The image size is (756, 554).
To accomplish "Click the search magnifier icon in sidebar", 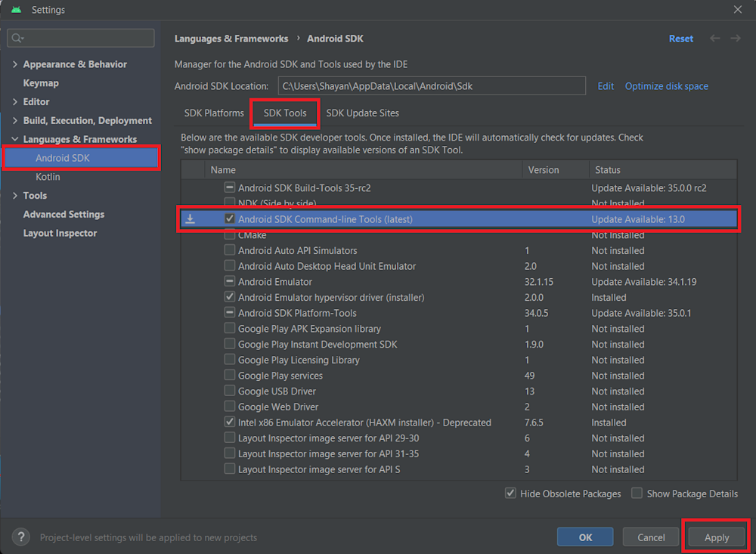I will coord(17,38).
